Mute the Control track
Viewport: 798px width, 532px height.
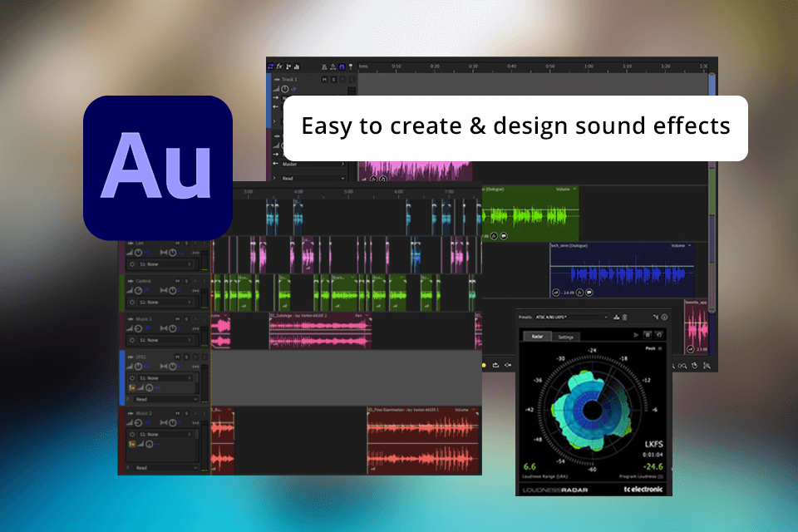pos(177,281)
